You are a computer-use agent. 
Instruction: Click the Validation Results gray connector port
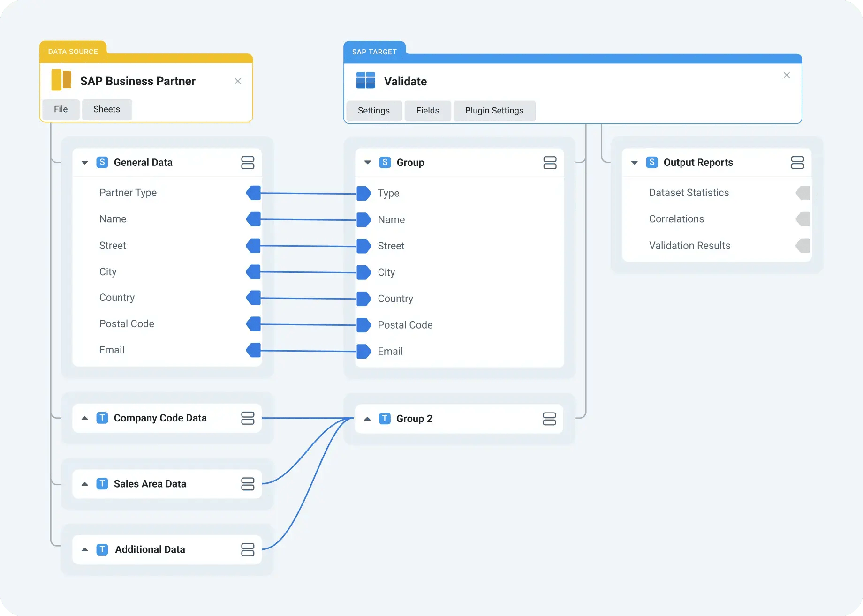[x=803, y=246]
